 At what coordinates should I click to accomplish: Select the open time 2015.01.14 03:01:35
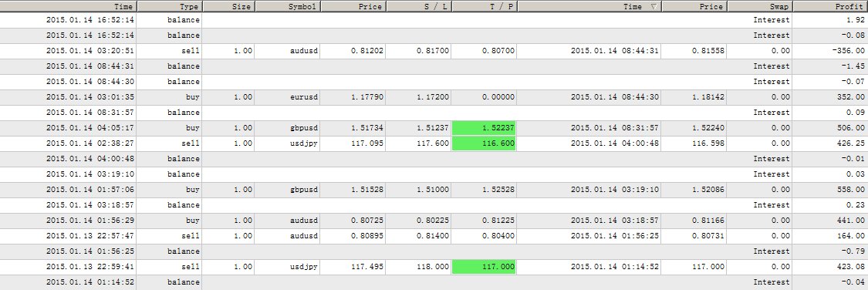coord(90,97)
